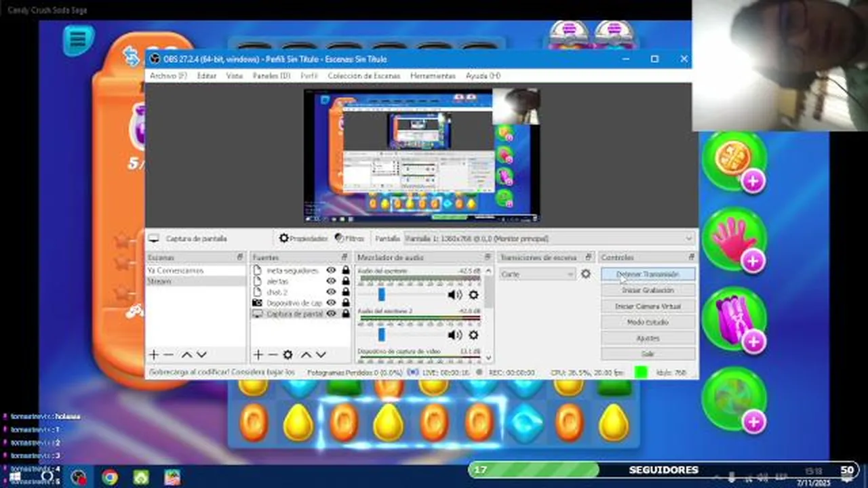Open the Colección de Escenas menu

pyautogui.click(x=364, y=76)
